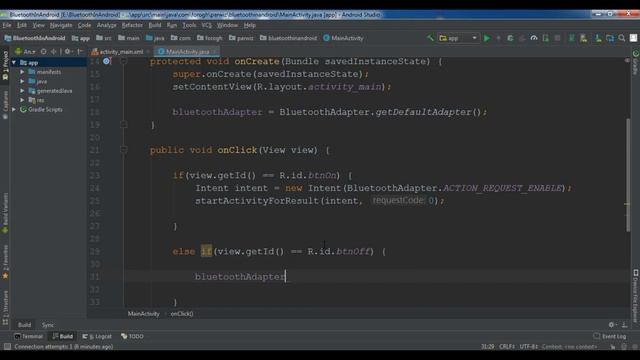Screen dimensions: 640x360
Task: Open the Logcat tool window
Action: point(97,336)
